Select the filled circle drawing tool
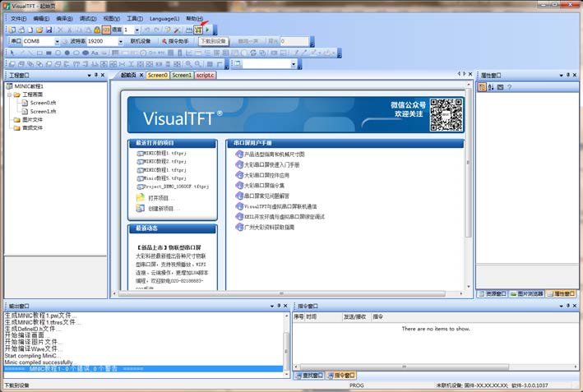 click(x=67, y=53)
